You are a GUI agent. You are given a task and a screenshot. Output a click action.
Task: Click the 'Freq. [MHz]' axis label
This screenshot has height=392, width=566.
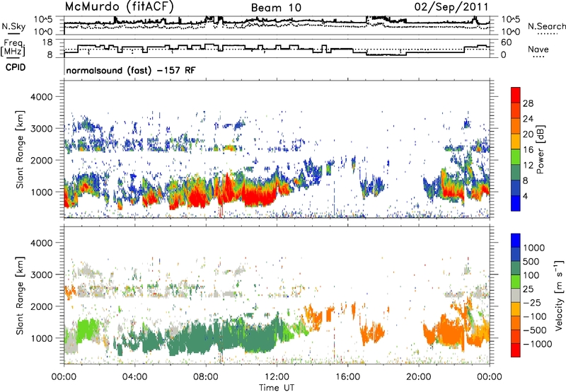point(13,48)
